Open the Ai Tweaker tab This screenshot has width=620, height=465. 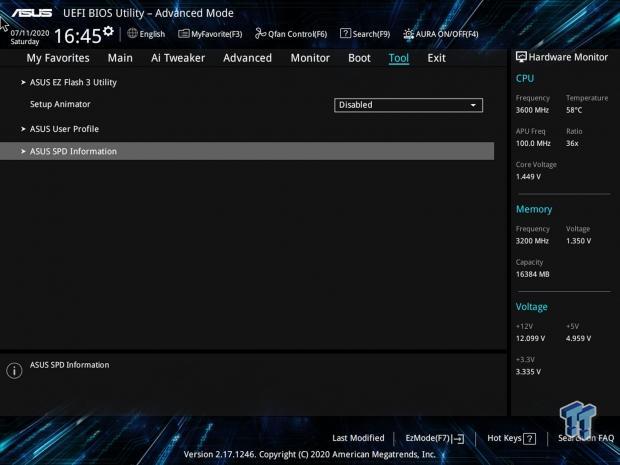178,58
